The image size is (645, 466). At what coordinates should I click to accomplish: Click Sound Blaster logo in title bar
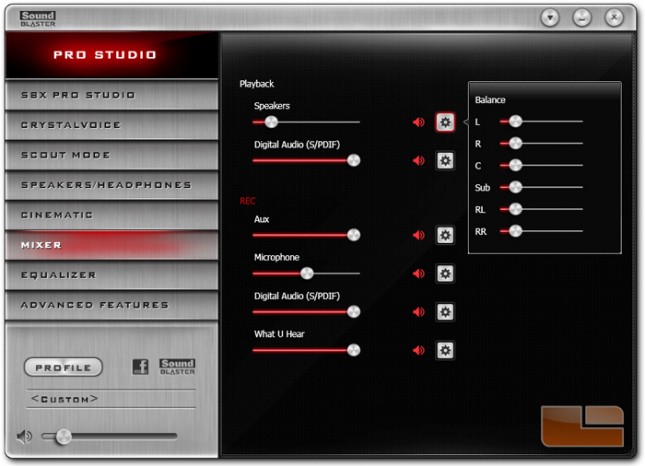(x=38, y=19)
